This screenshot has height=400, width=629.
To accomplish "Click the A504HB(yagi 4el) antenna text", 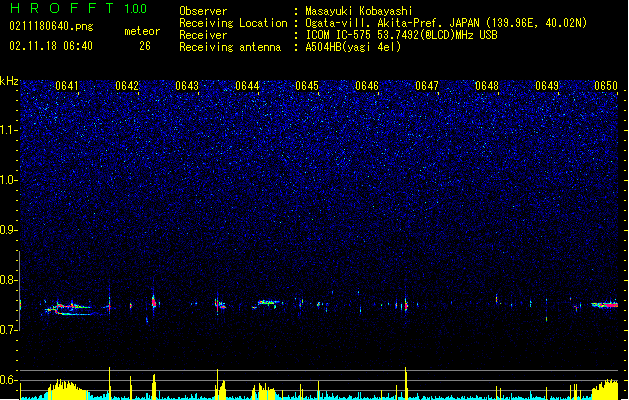I will [x=353, y=47].
